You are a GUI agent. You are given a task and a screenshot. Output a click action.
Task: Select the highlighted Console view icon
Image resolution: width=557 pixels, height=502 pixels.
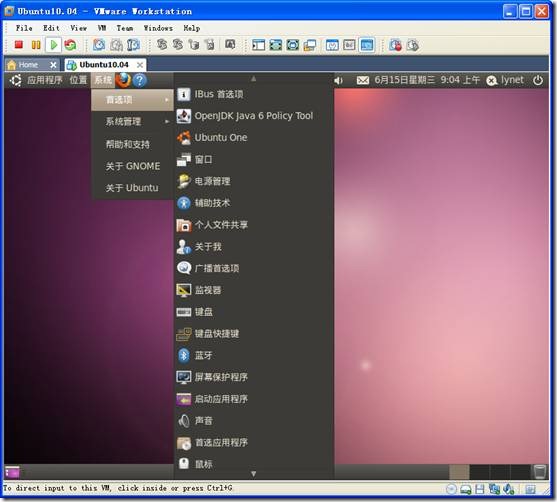366,45
